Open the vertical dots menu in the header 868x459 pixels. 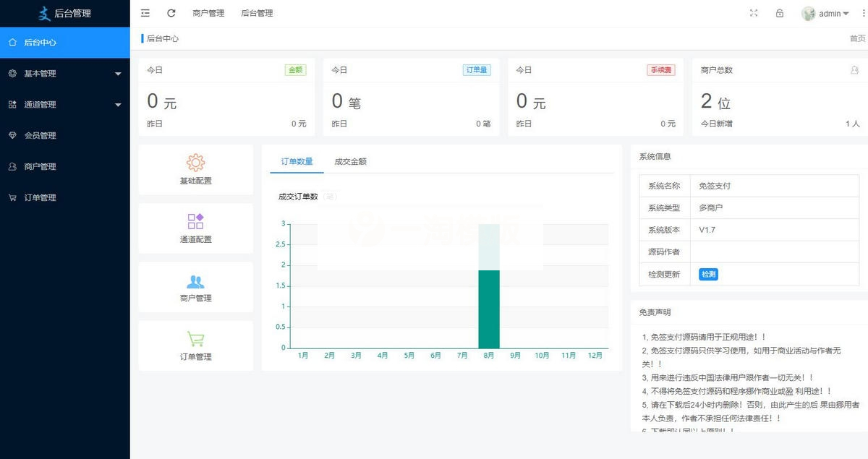(862, 12)
